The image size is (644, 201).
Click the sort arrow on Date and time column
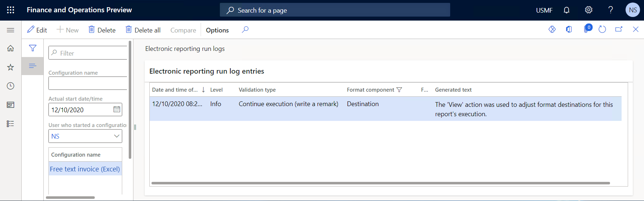click(203, 90)
